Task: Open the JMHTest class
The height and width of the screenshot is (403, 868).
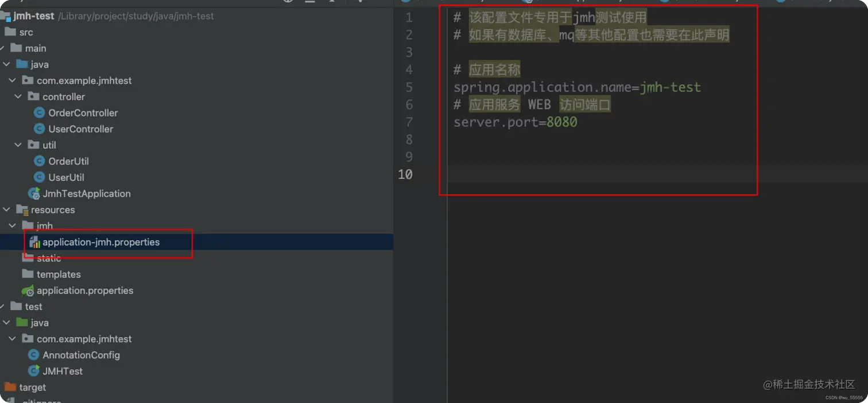Action: click(63, 371)
